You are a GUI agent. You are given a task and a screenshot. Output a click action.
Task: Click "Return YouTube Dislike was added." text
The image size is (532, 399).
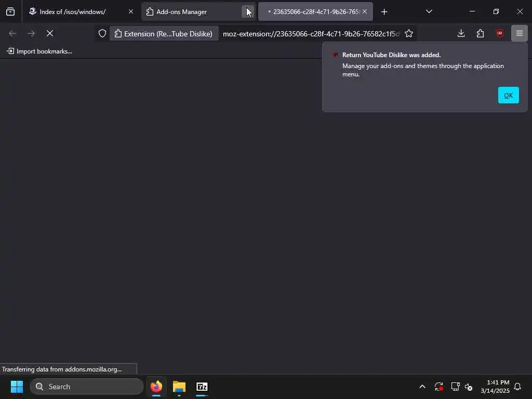click(x=391, y=55)
